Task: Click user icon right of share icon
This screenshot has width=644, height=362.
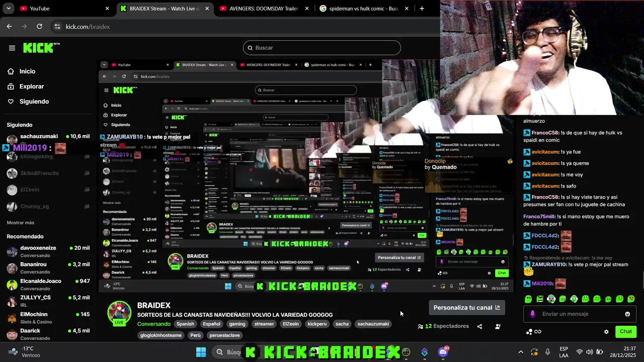Action: 498,326
